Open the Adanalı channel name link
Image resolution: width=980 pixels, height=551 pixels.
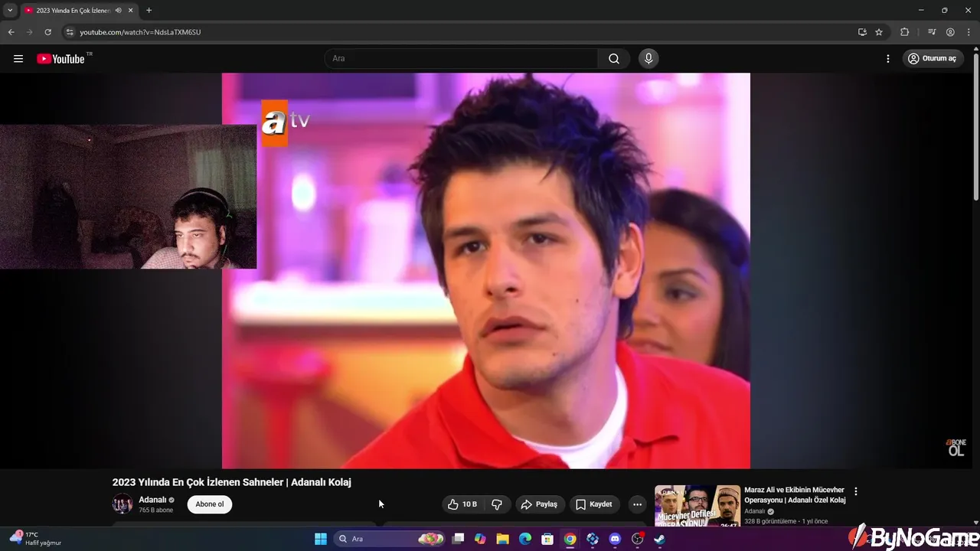[152, 500]
